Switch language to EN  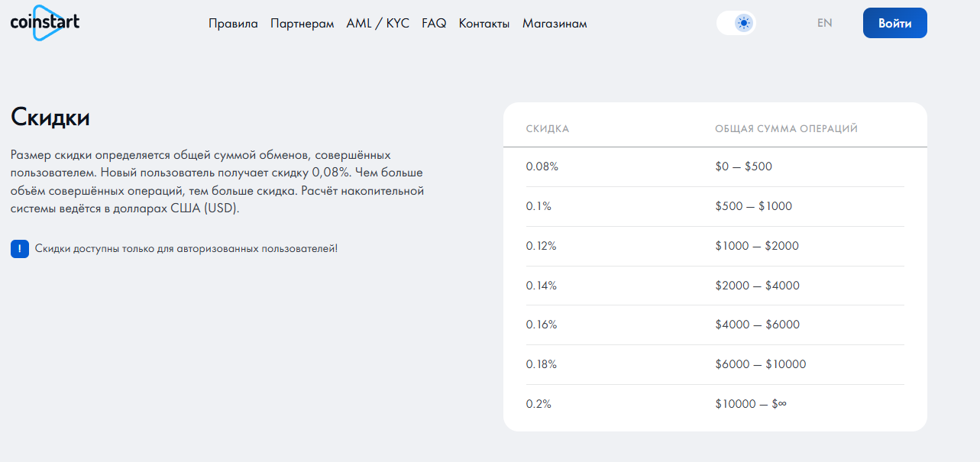point(824,23)
